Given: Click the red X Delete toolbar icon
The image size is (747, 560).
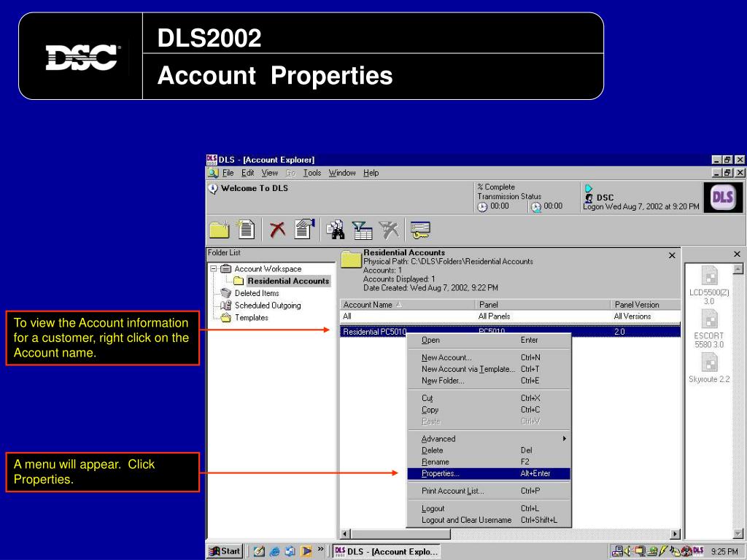Looking at the screenshot, I should [x=277, y=230].
